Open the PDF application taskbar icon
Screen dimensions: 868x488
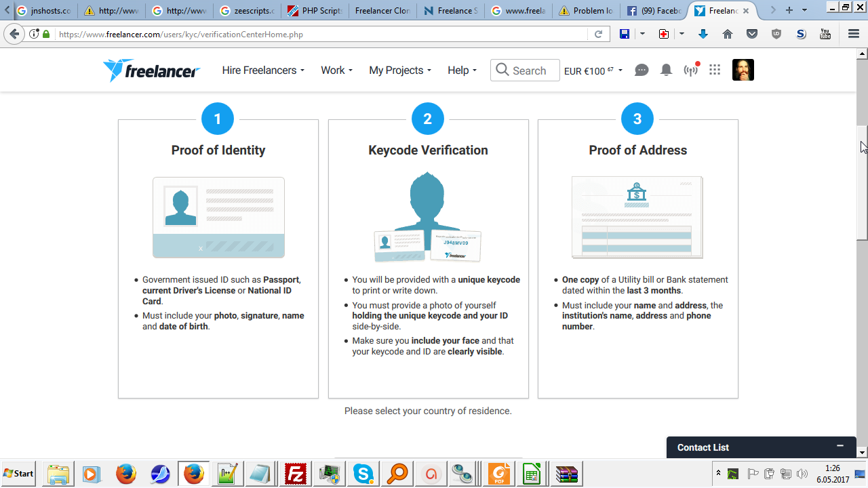click(499, 474)
